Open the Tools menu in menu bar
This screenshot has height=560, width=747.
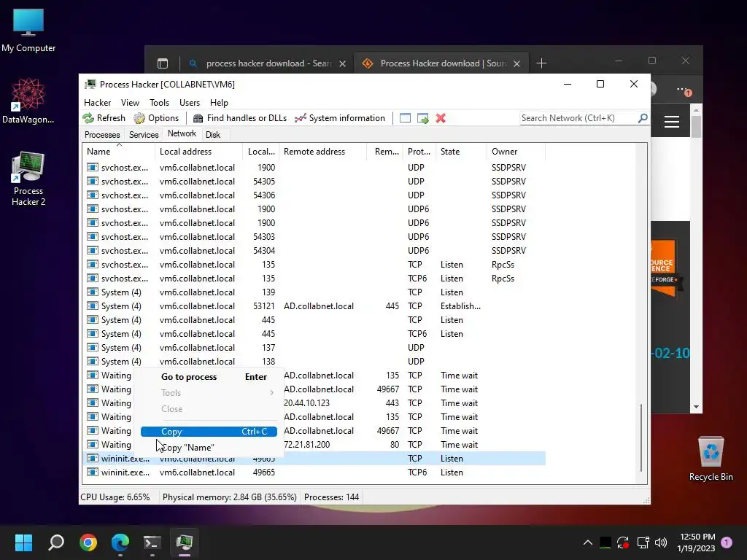159,102
